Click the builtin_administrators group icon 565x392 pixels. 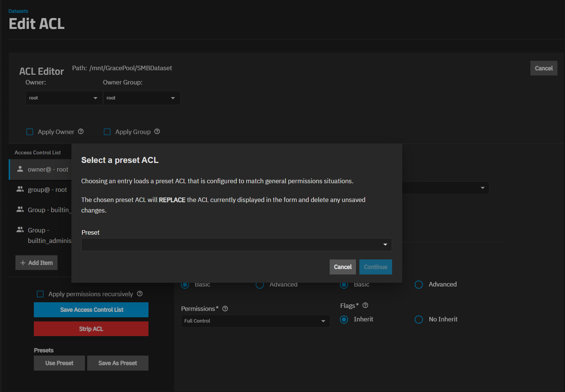(x=20, y=230)
